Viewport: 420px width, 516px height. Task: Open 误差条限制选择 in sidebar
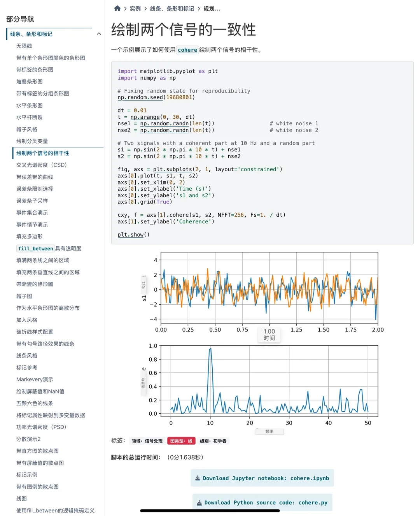coord(35,189)
